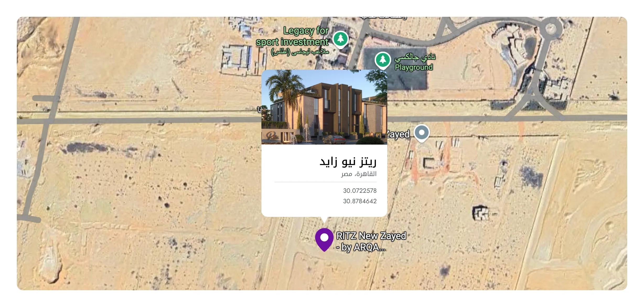Click the القاهرة، مصر location subtitle
The width and height of the screenshot is (644, 307).
359,174
